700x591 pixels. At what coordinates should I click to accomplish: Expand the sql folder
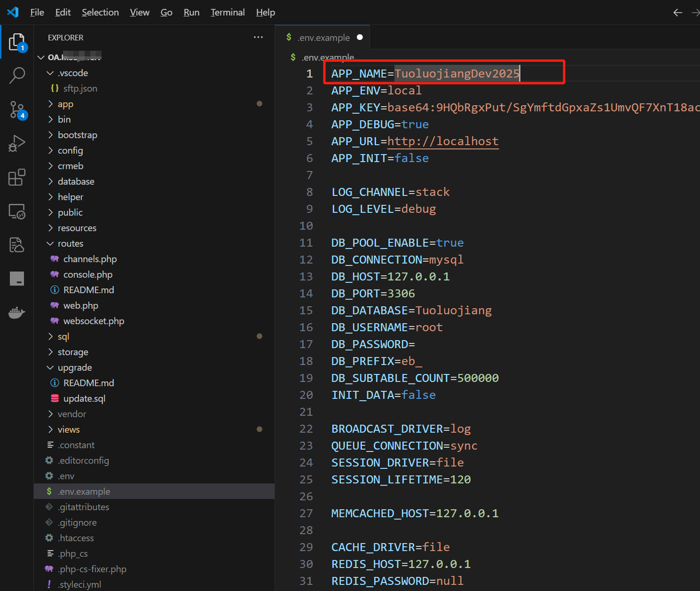click(x=154, y=336)
